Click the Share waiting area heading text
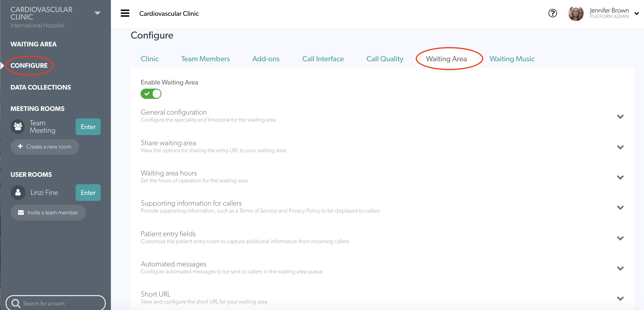 coord(168,143)
